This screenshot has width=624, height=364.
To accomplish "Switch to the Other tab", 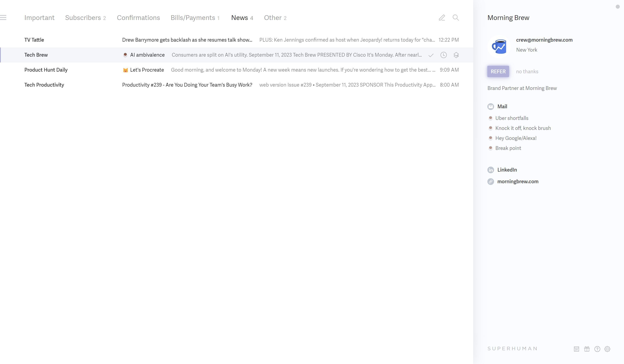I will (275, 17).
